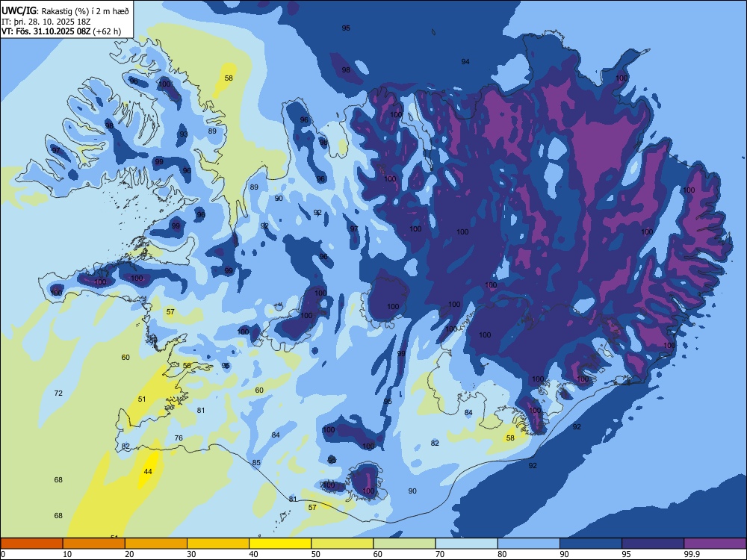Click the purple above-99.9 legend swatch

point(715,544)
